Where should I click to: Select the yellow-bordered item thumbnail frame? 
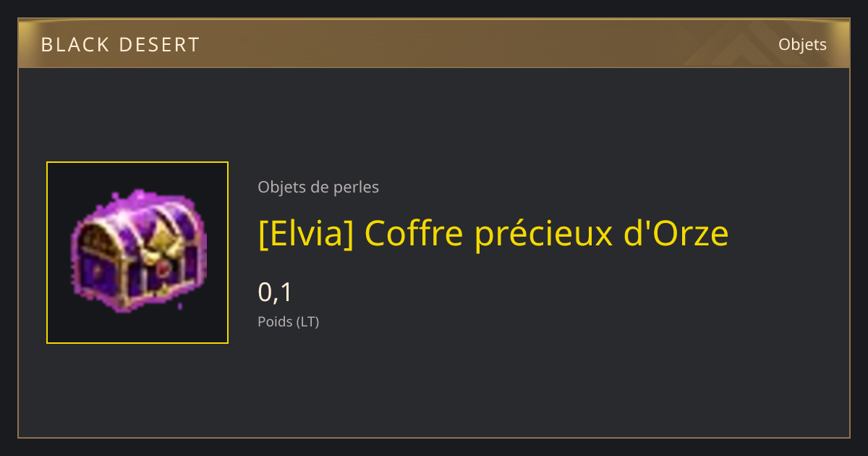(137, 253)
